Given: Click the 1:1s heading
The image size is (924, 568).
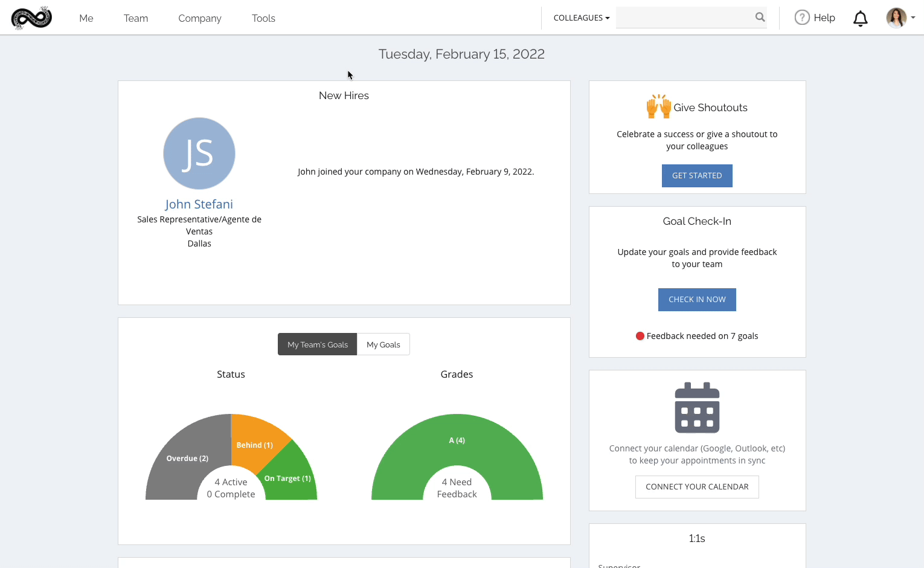Looking at the screenshot, I should click(x=697, y=538).
